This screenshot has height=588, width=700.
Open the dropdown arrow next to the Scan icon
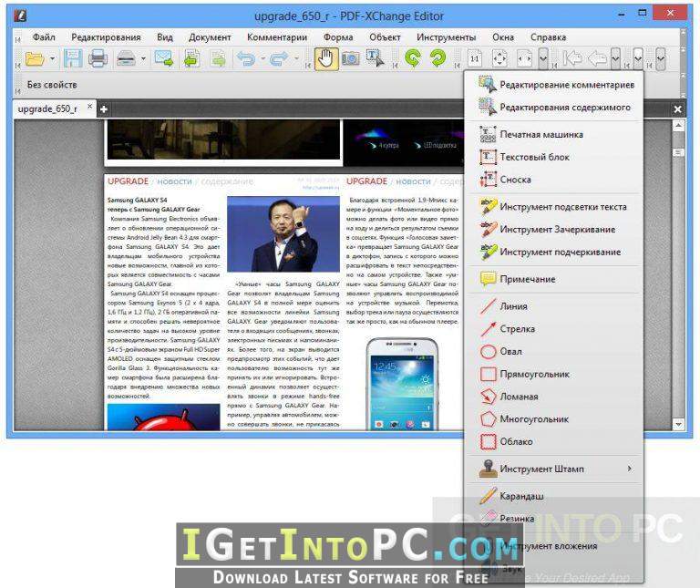[x=143, y=59]
